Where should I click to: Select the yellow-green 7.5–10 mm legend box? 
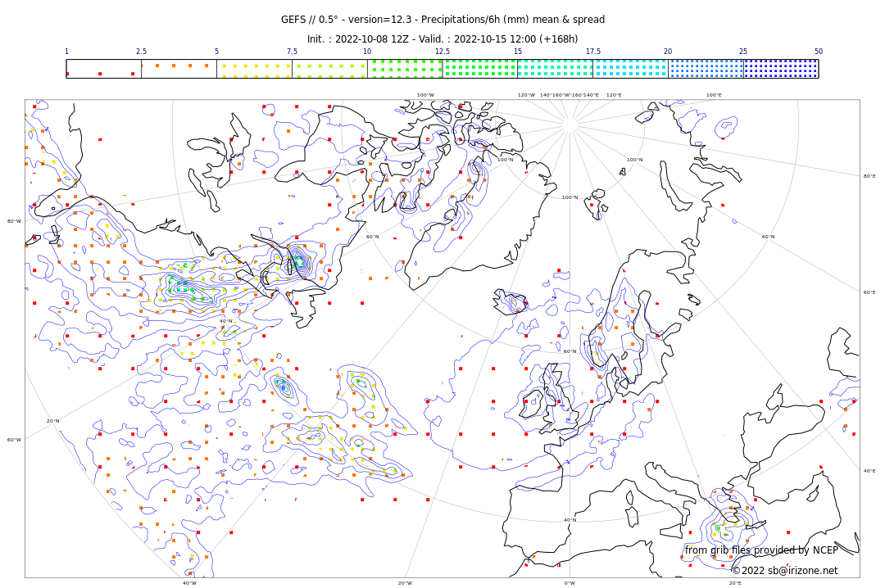pyautogui.click(x=329, y=69)
